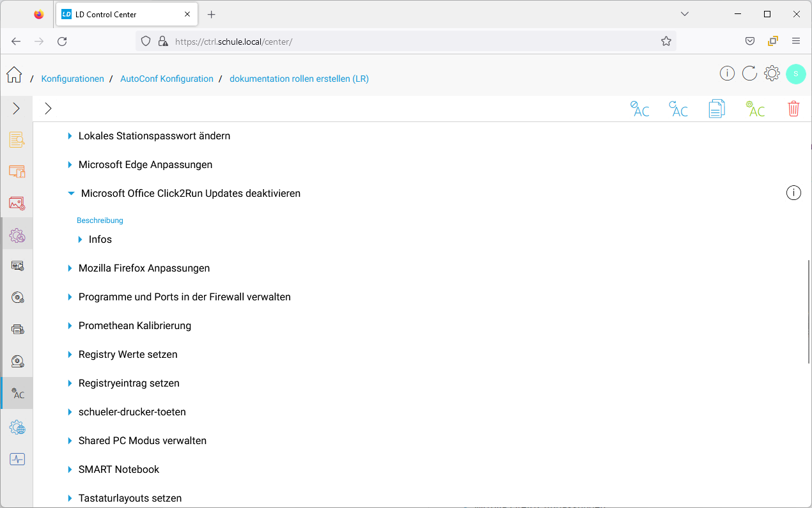This screenshot has width=812, height=508.
Task: Click the lock icon in the address bar
Action: (162, 41)
